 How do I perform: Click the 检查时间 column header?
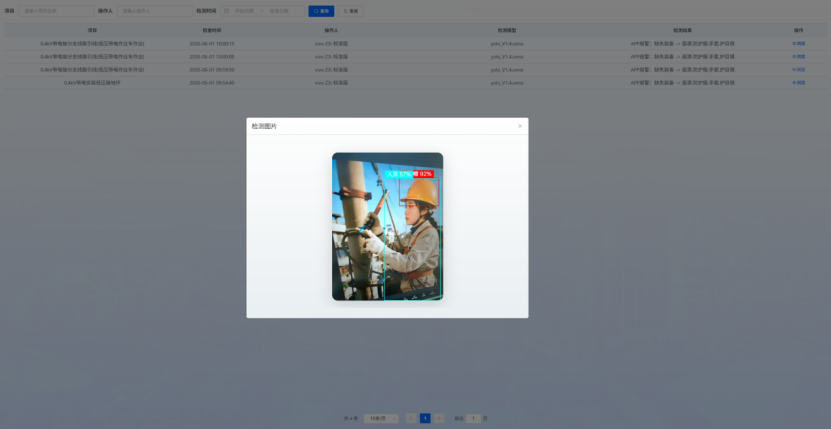pos(212,30)
